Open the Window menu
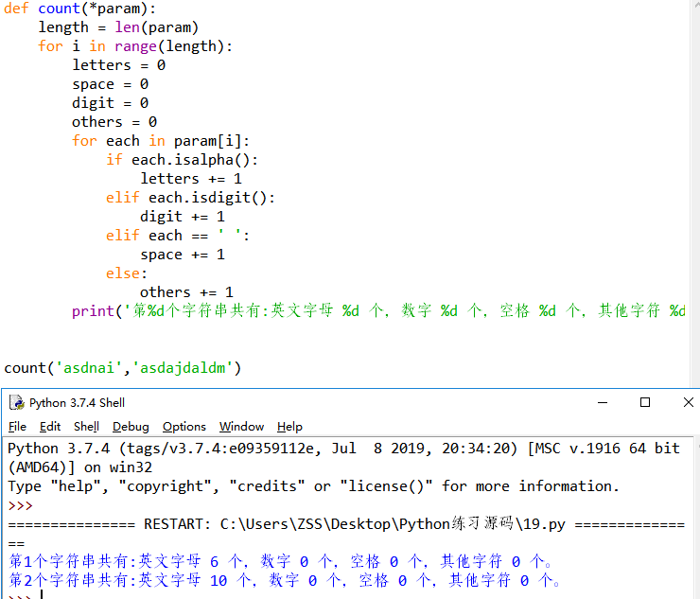The image size is (700, 599). click(241, 427)
